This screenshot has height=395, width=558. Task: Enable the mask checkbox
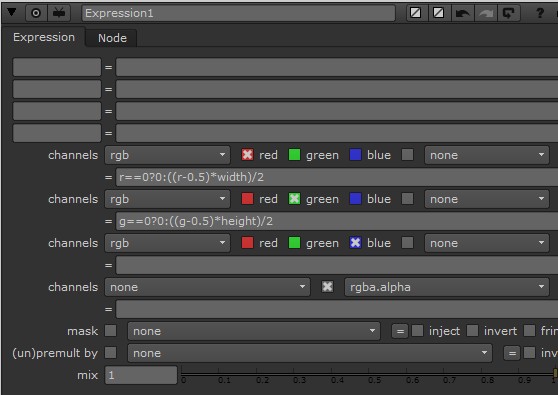coord(111,331)
